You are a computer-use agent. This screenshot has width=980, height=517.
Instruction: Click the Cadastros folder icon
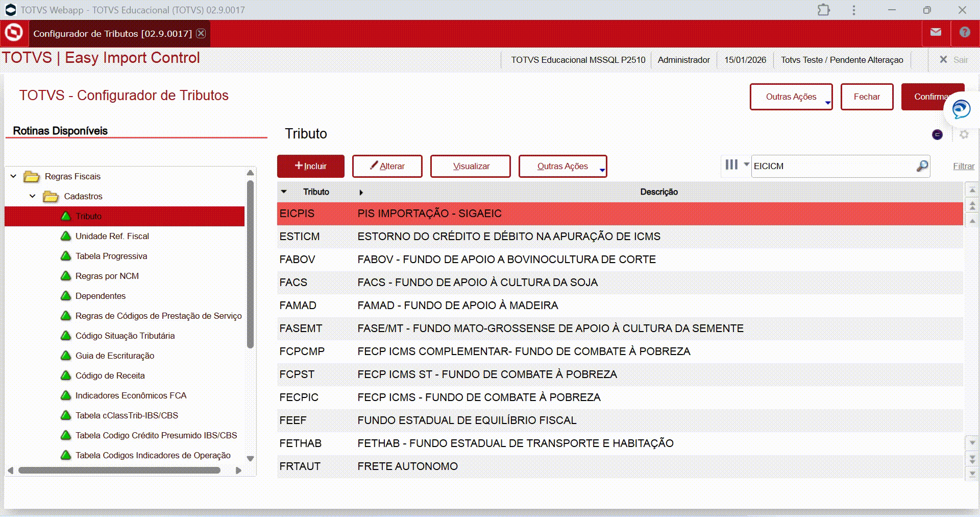pyautogui.click(x=51, y=196)
